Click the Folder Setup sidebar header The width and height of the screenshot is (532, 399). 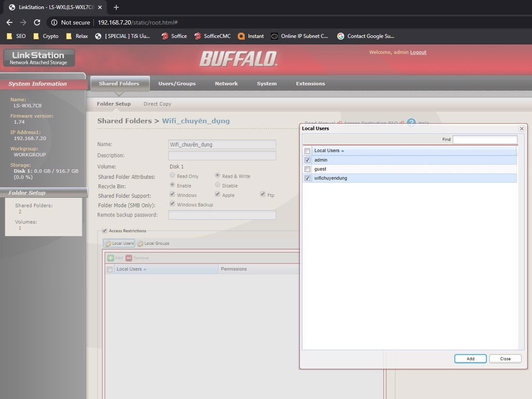click(44, 193)
